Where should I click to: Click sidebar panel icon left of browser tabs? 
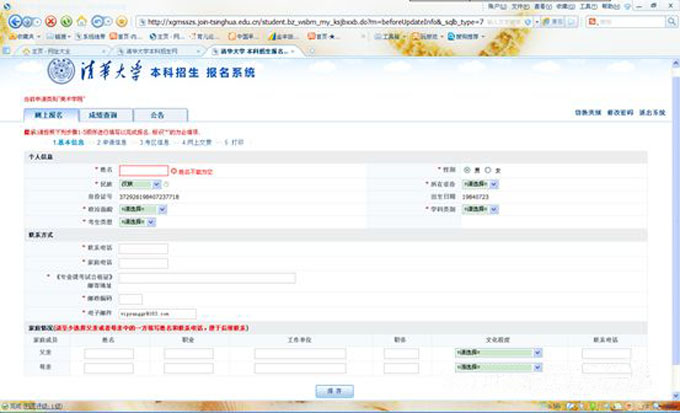(7, 51)
